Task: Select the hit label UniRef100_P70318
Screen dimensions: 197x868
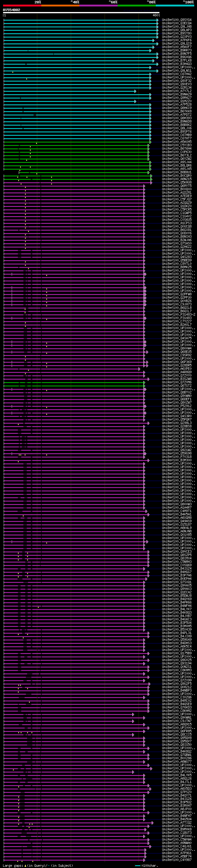Action: (177, 457)
